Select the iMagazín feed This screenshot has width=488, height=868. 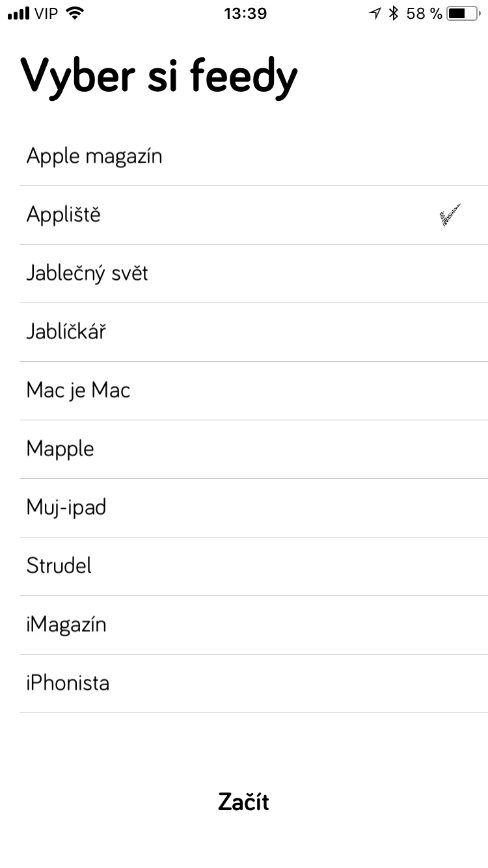pyautogui.click(x=66, y=625)
